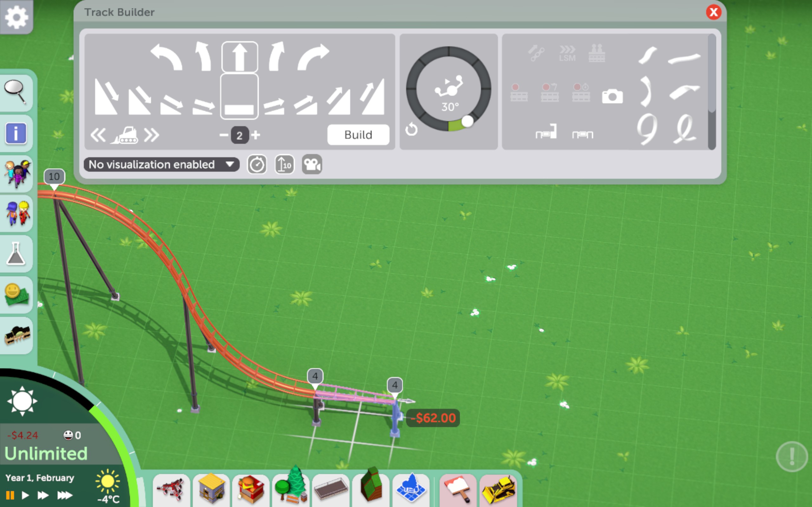Screen dimensions: 812x507
Task: Click the banking angle dial handle
Action: (467, 121)
